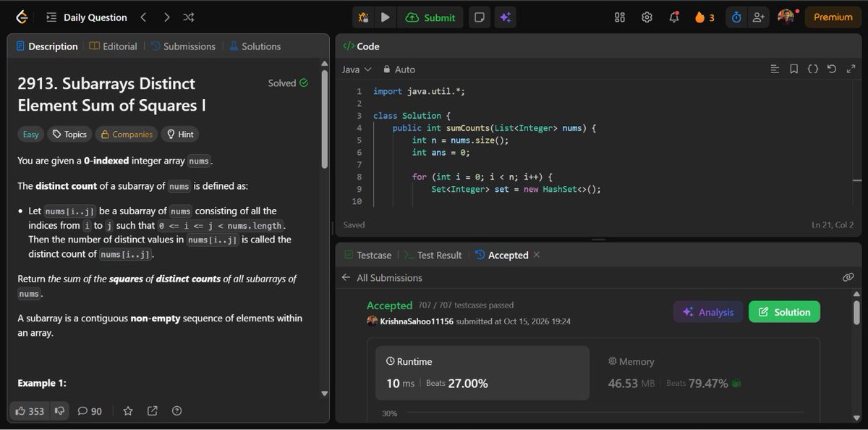
Task: Open the Java language dropdown
Action: [357, 69]
